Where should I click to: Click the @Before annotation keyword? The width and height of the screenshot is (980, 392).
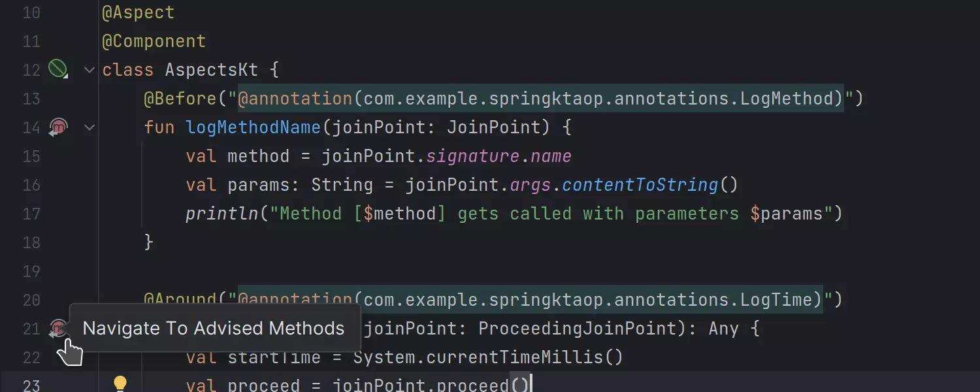pyautogui.click(x=180, y=99)
